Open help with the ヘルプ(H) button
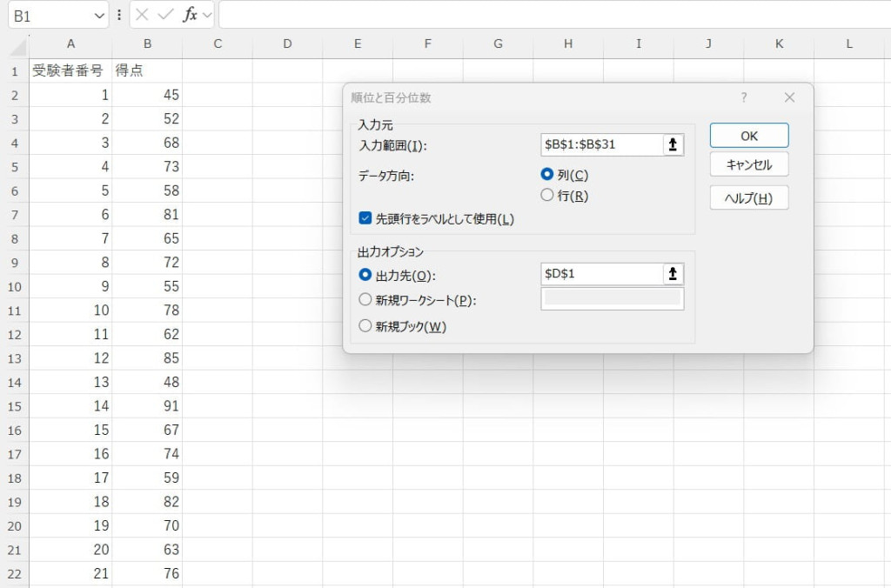Viewport: 891px width, 588px height. point(748,197)
